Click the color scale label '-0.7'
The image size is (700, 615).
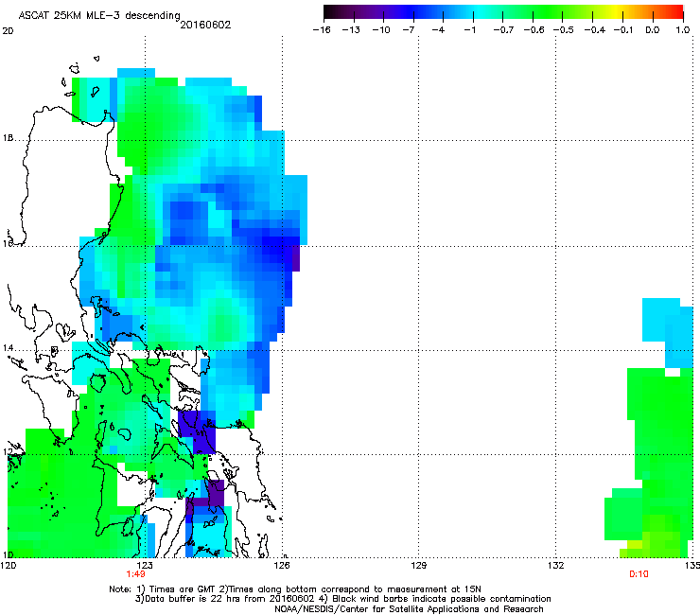(503, 30)
